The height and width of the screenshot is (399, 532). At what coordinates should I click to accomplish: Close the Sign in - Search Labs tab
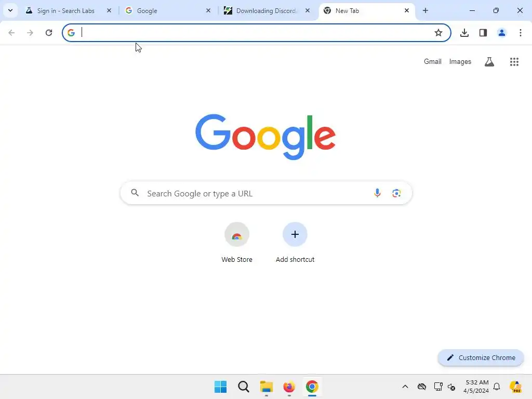coord(109,11)
